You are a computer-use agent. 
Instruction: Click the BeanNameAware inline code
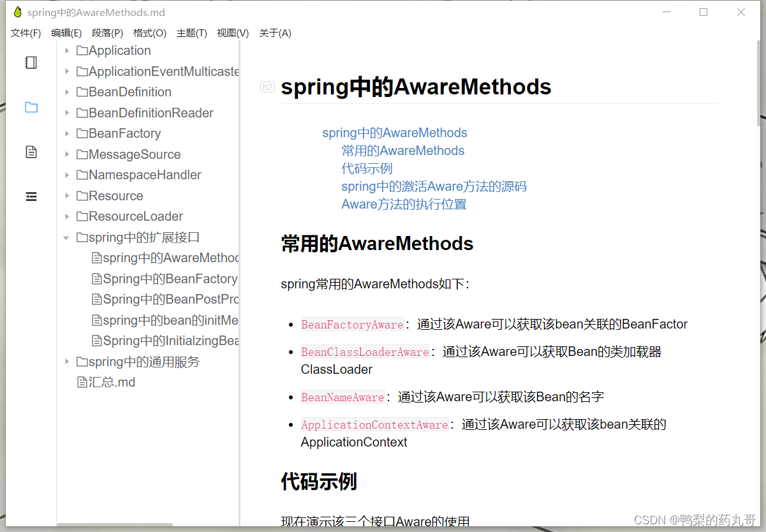342,397
